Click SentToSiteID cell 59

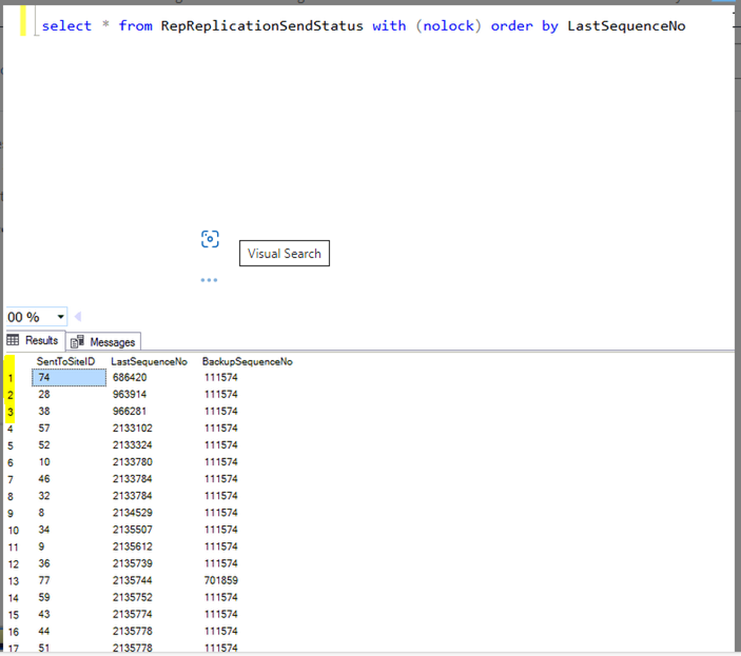(44, 597)
